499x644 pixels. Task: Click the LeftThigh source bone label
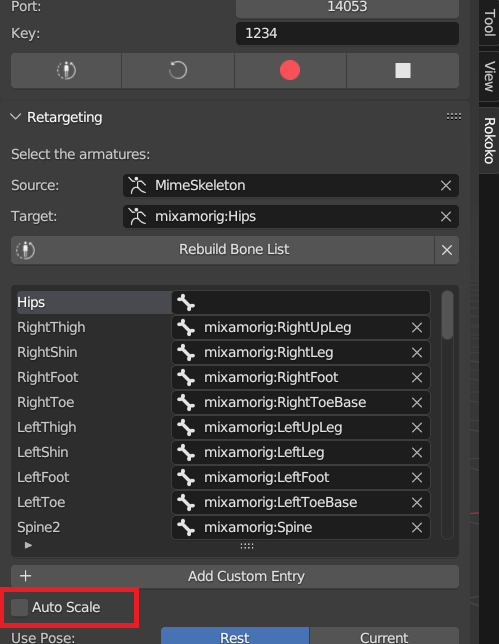tap(47, 428)
